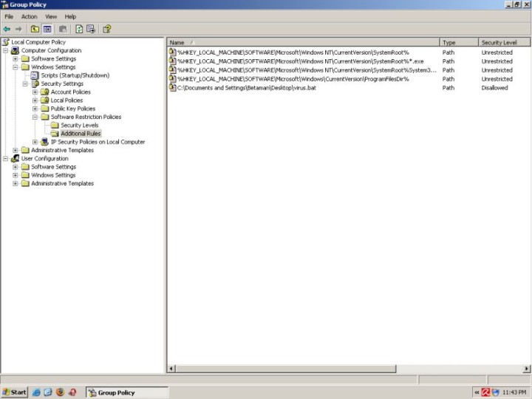Click the second quick launch icon after Internet Explorer

pyautogui.click(x=48, y=392)
